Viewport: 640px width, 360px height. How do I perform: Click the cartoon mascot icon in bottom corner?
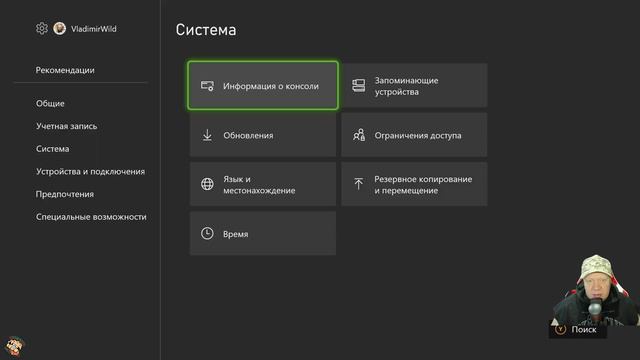pyautogui.click(x=15, y=347)
